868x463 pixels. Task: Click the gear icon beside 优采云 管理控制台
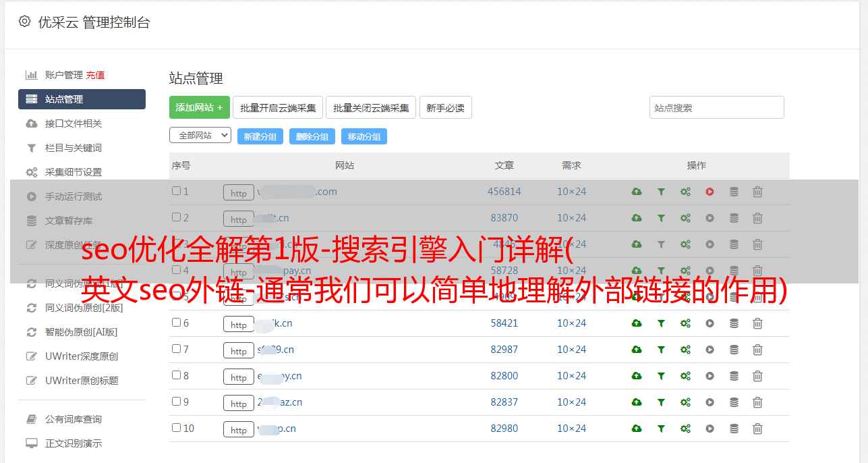25,22
